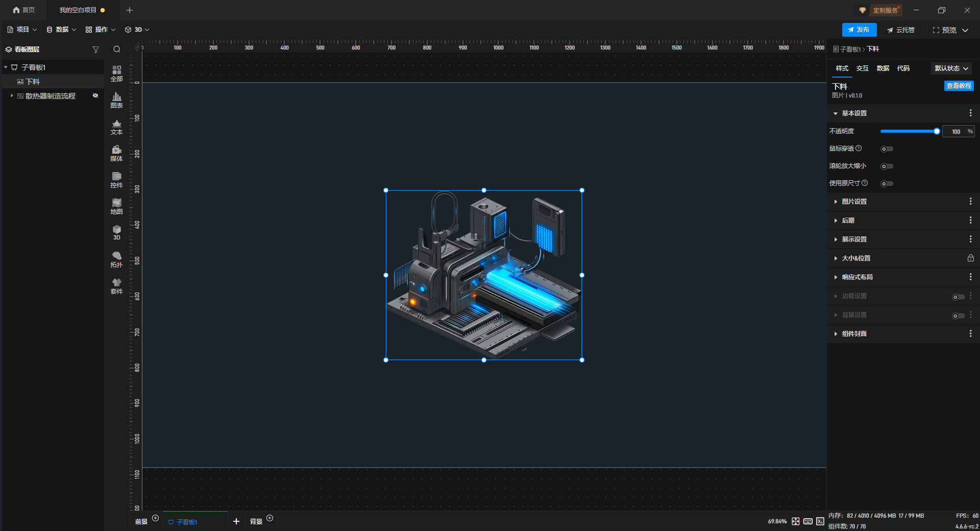
Task: Switch to the 数据 tab in properties panel
Action: 883,68
